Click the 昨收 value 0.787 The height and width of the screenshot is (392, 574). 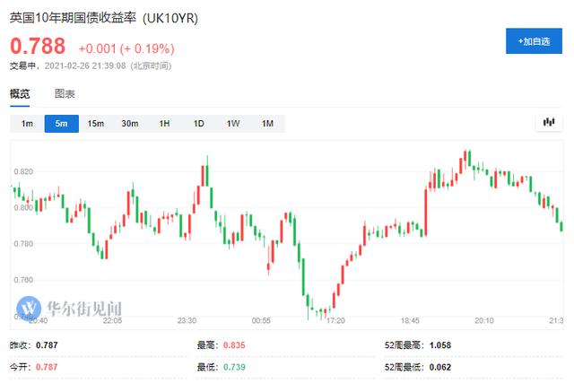tap(47, 345)
